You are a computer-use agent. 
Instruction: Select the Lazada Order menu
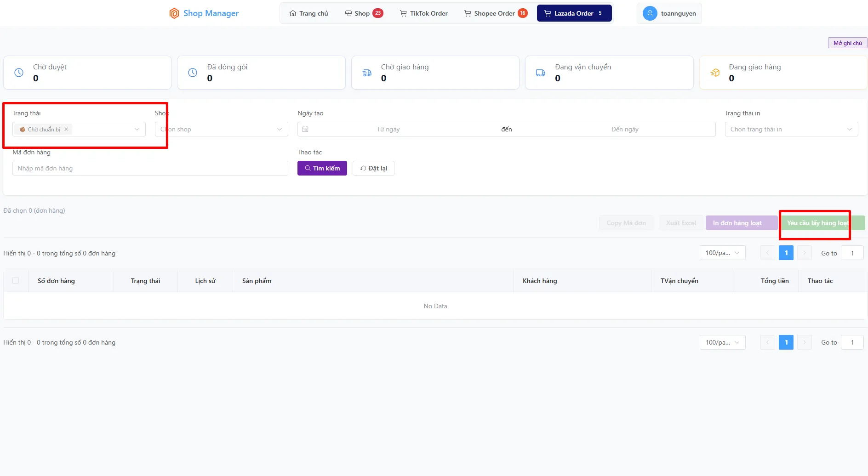click(x=574, y=13)
